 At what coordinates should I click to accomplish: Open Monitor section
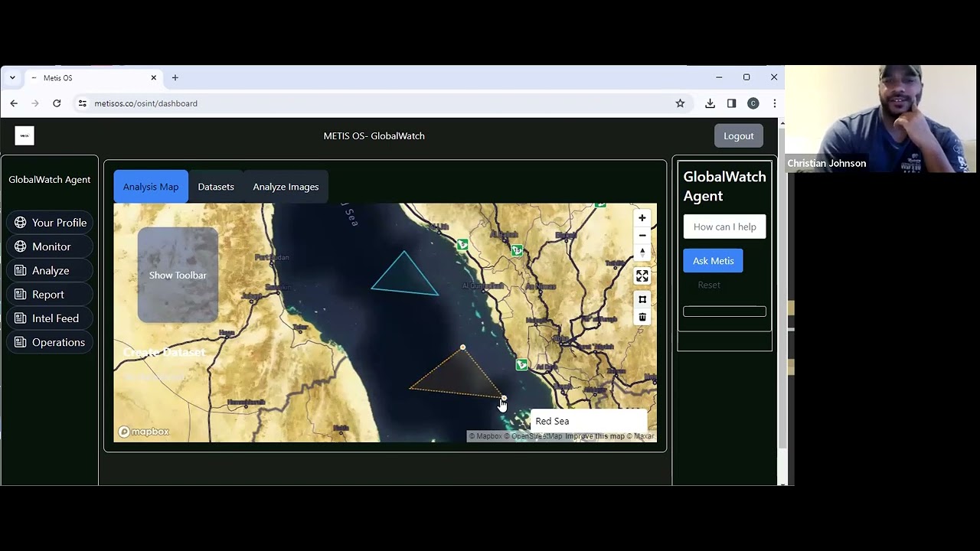point(50,246)
